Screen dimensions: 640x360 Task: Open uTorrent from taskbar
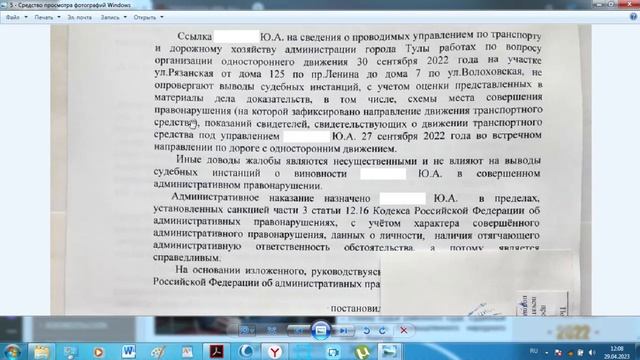point(363,352)
